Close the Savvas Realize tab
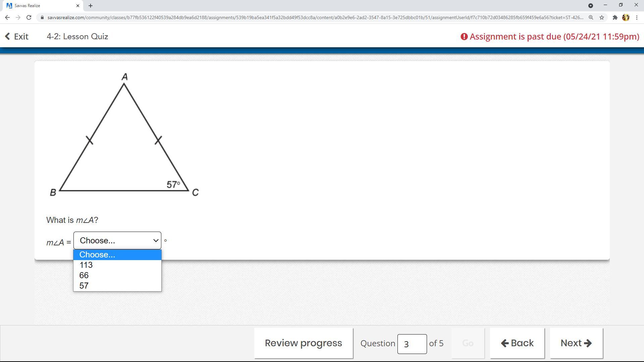Viewport: 644px width, 362px height. [78, 6]
